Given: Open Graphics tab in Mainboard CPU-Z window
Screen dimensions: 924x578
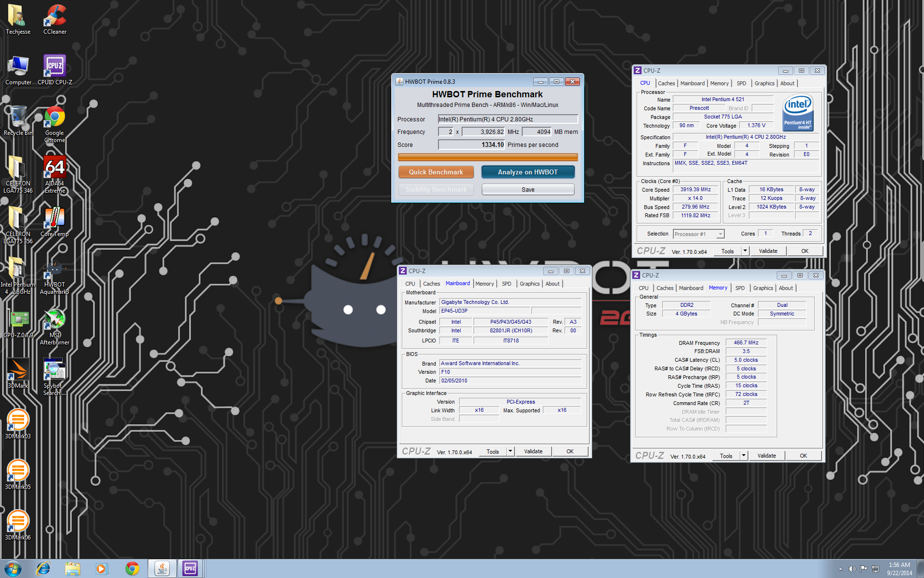Looking at the screenshot, I should (x=530, y=284).
